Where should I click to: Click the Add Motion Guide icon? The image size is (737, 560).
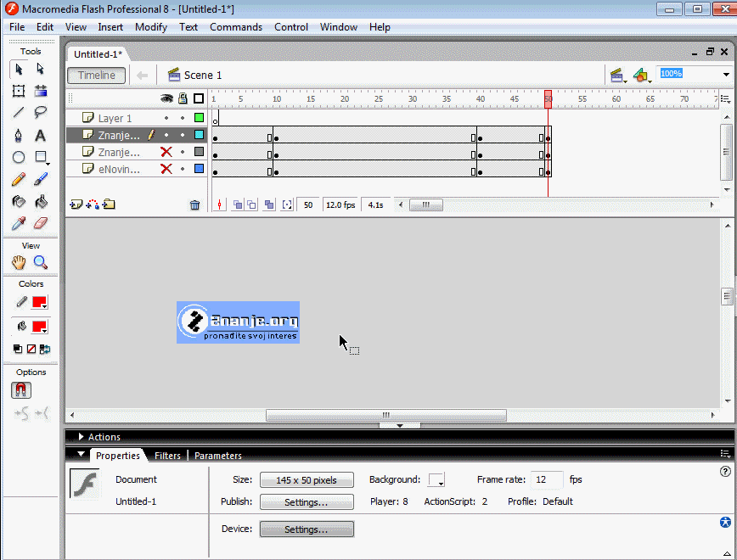pyautogui.click(x=93, y=204)
